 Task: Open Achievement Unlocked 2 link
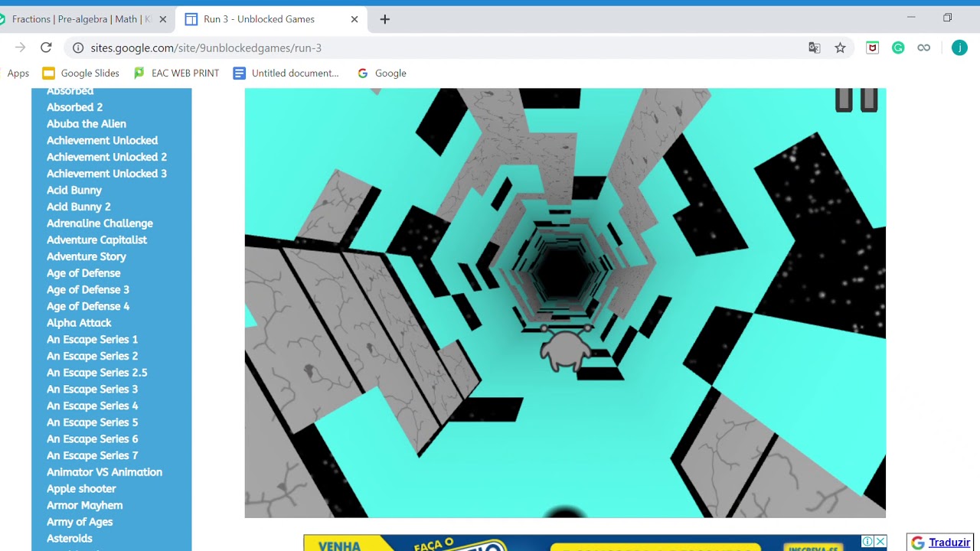pos(106,157)
